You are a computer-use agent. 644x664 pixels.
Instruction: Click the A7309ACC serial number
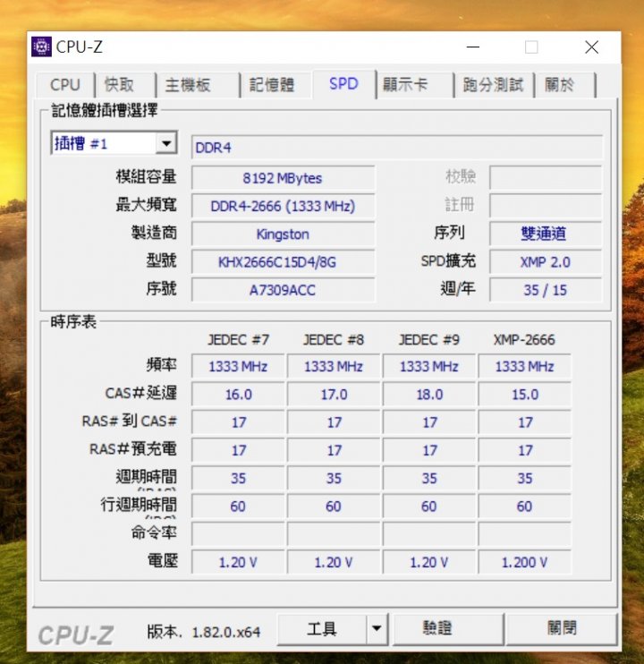pyautogui.click(x=283, y=290)
